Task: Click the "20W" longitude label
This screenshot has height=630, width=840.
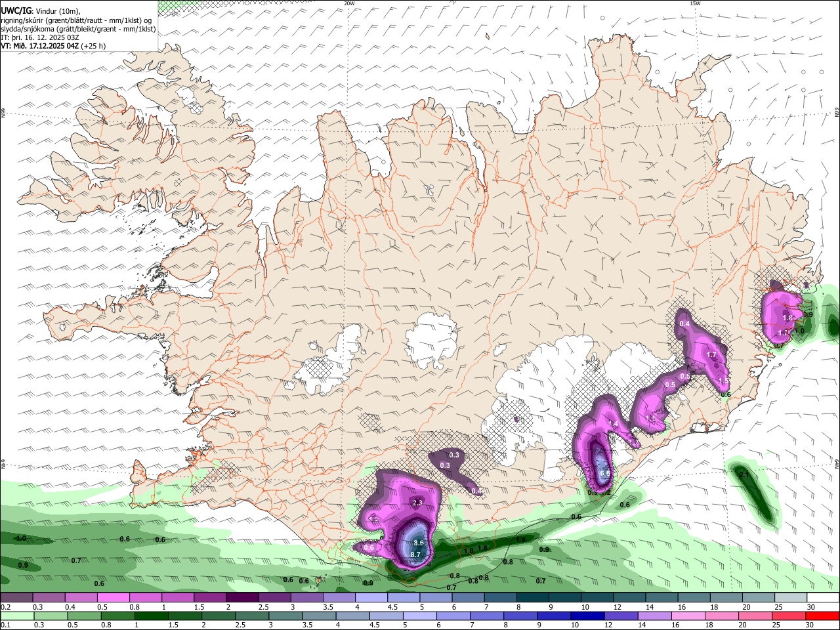Action: (x=350, y=3)
